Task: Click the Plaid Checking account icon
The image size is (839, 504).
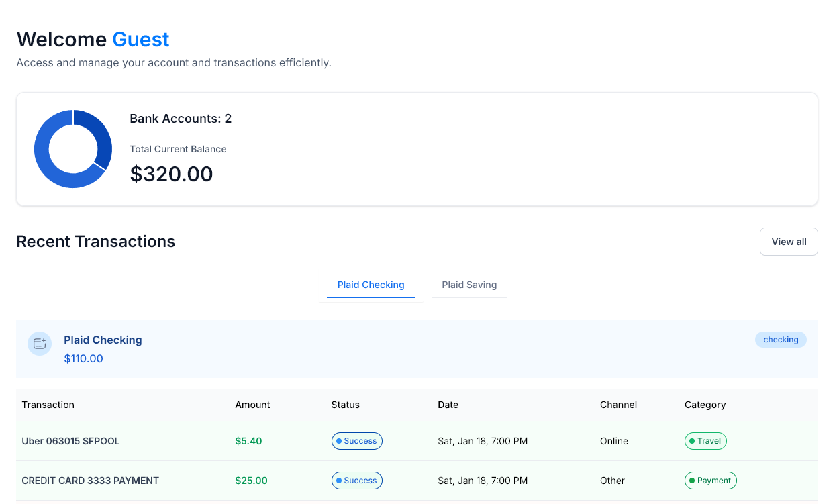Action: (40, 343)
